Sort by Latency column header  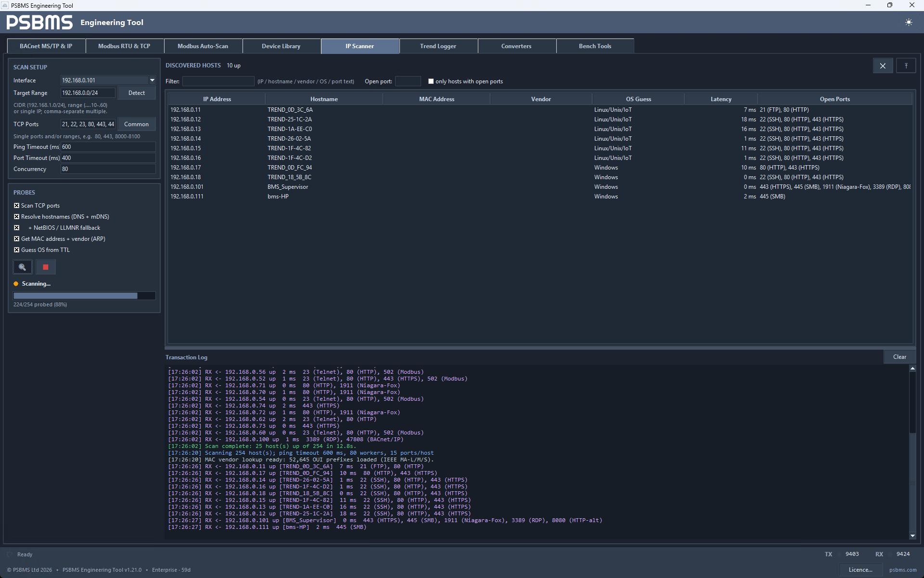coord(721,99)
